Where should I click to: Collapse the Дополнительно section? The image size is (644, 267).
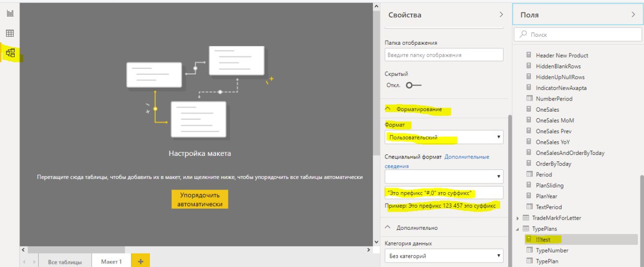pos(387,227)
